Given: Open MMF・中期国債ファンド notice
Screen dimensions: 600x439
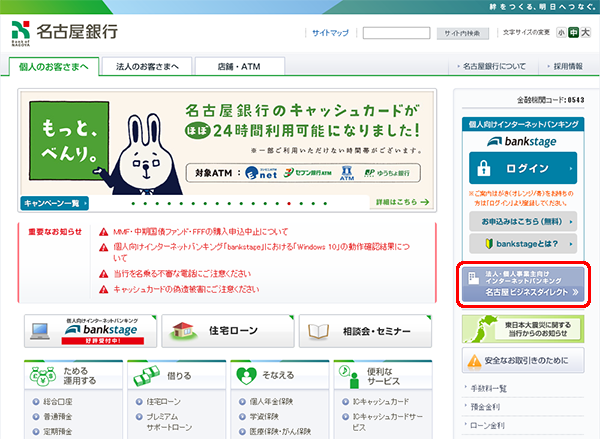Looking at the screenshot, I should tap(201, 232).
